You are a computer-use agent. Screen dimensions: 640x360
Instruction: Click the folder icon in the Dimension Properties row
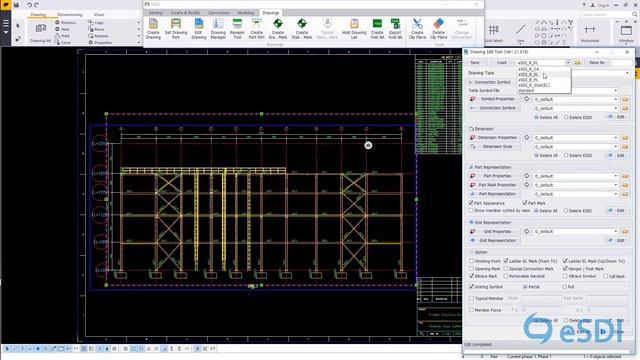pyautogui.click(x=625, y=138)
